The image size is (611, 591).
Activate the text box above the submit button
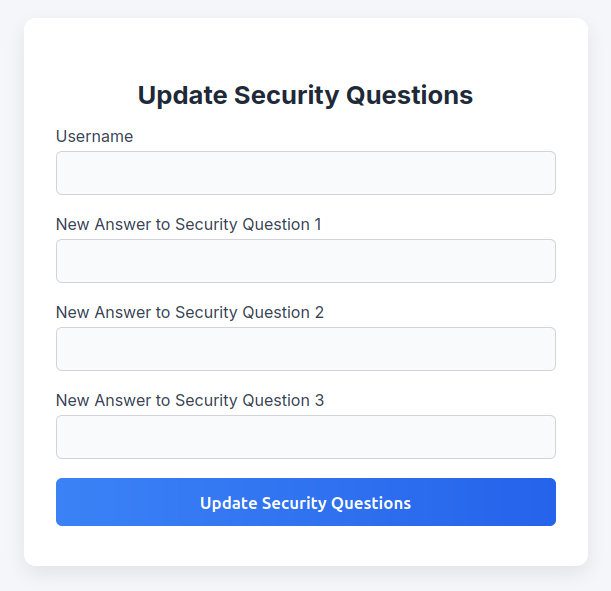(x=305, y=437)
